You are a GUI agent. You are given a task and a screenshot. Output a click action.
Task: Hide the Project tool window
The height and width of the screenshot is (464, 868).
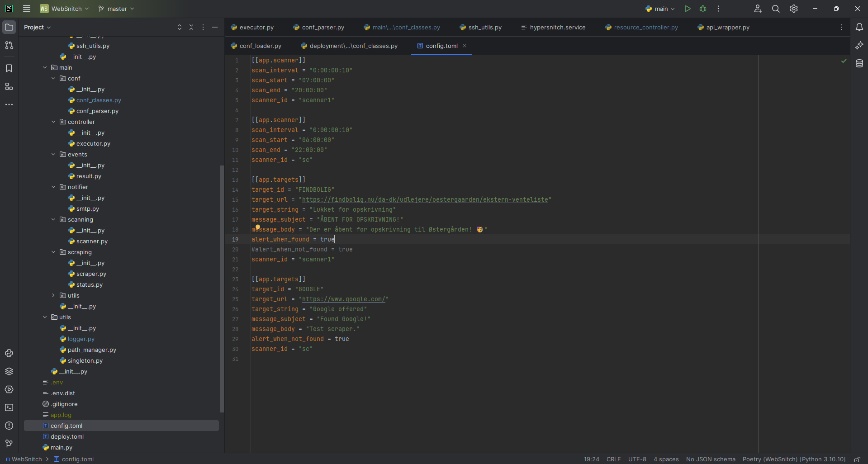point(215,27)
